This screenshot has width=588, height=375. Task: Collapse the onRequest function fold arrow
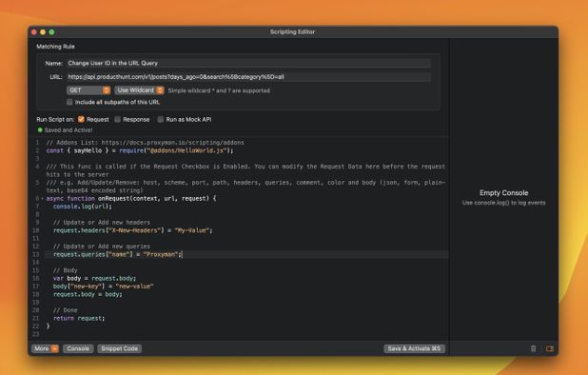(42, 198)
